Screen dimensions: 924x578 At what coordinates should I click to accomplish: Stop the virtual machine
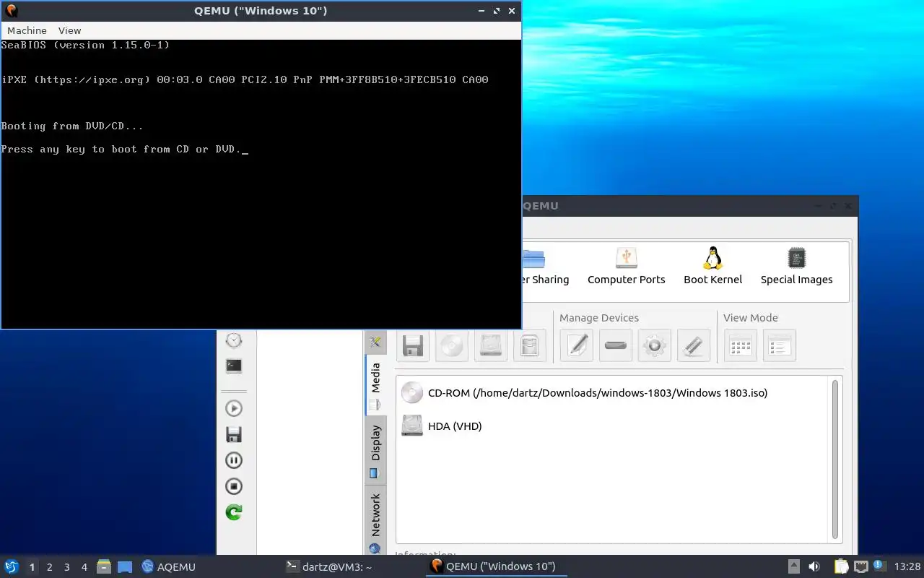pos(233,486)
